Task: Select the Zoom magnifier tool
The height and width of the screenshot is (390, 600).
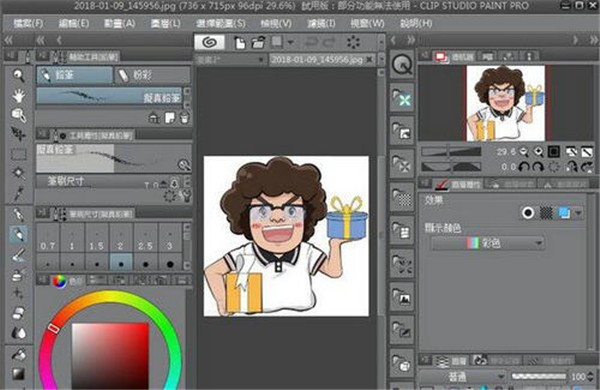Action: tap(18, 75)
